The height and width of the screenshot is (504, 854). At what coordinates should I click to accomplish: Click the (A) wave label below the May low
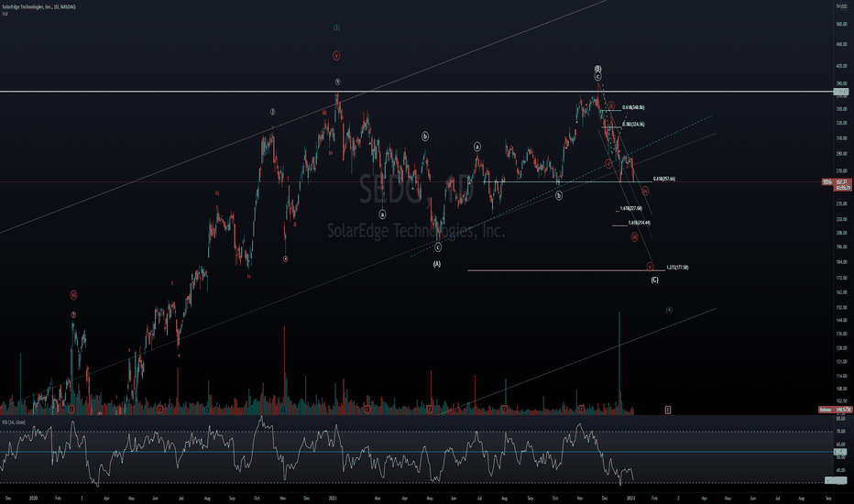pos(437,264)
